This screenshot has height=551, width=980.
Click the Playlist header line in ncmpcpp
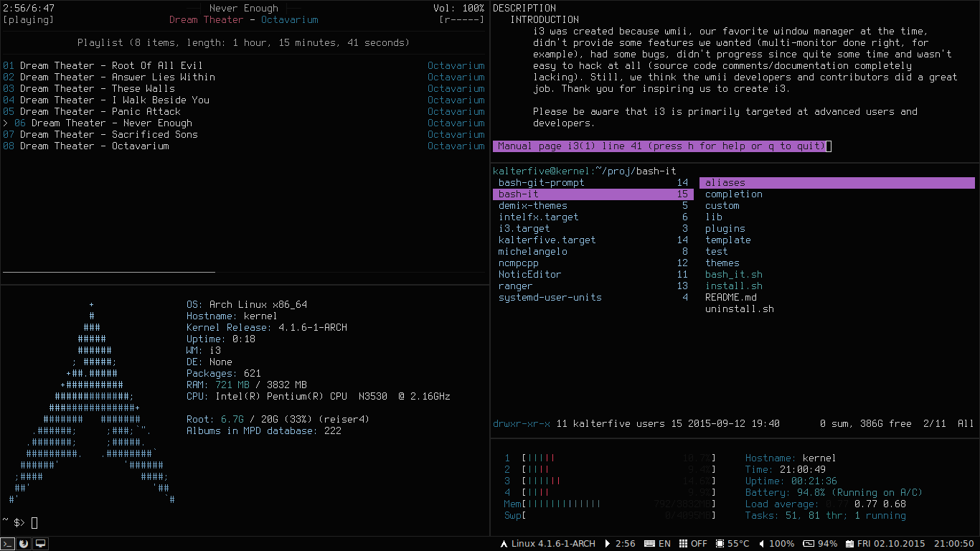pyautogui.click(x=244, y=42)
